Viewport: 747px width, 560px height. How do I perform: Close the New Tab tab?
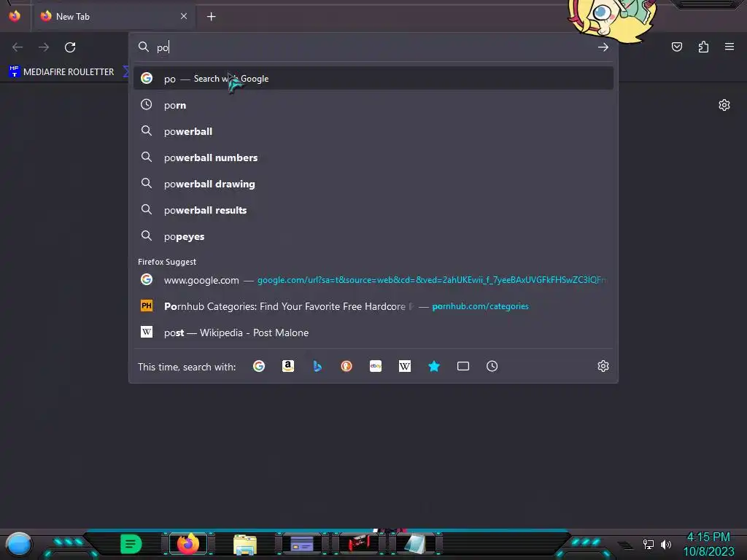point(184,16)
